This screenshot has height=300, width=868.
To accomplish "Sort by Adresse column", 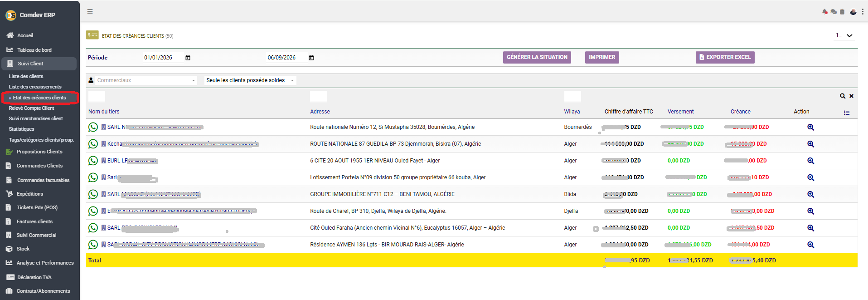I will click(x=320, y=112).
